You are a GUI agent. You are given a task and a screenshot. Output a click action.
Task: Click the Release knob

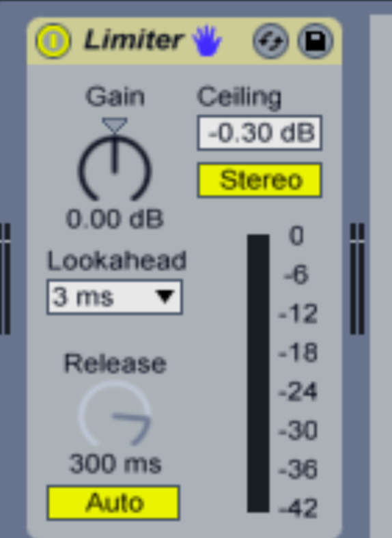point(115,414)
